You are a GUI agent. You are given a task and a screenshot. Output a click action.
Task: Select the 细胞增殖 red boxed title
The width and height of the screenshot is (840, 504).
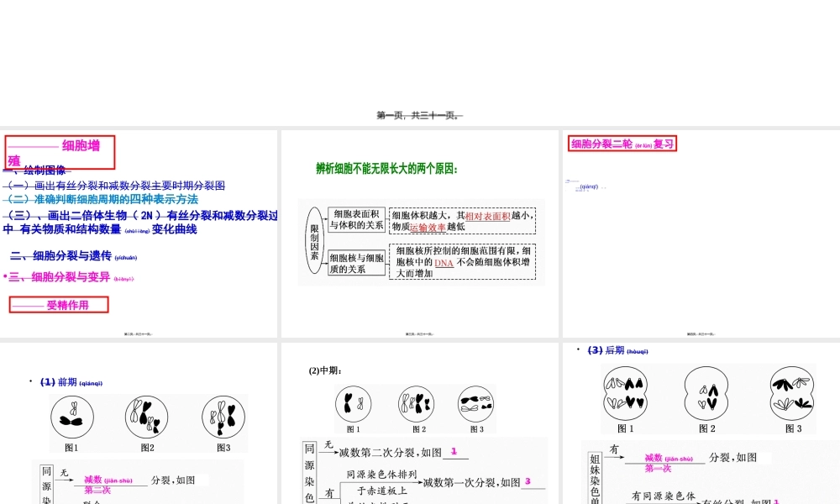pyautogui.click(x=59, y=151)
